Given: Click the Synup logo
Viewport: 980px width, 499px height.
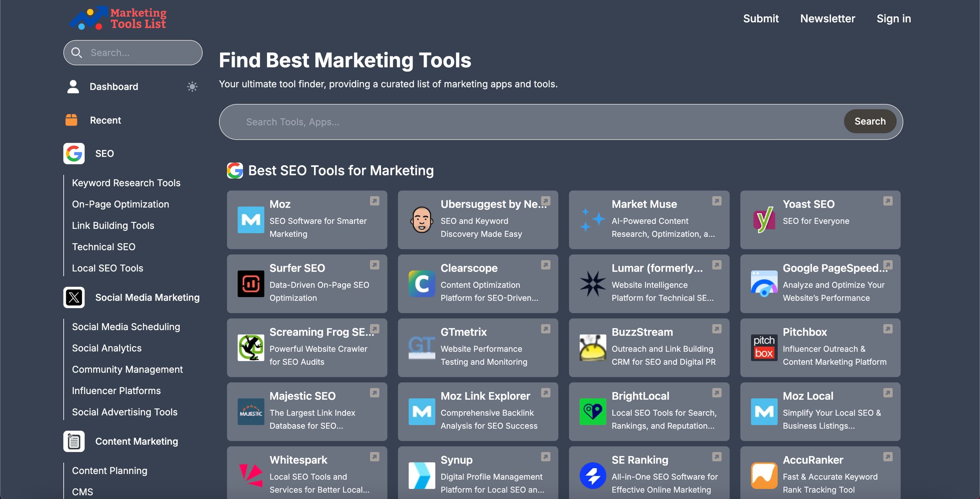Looking at the screenshot, I should [x=422, y=476].
